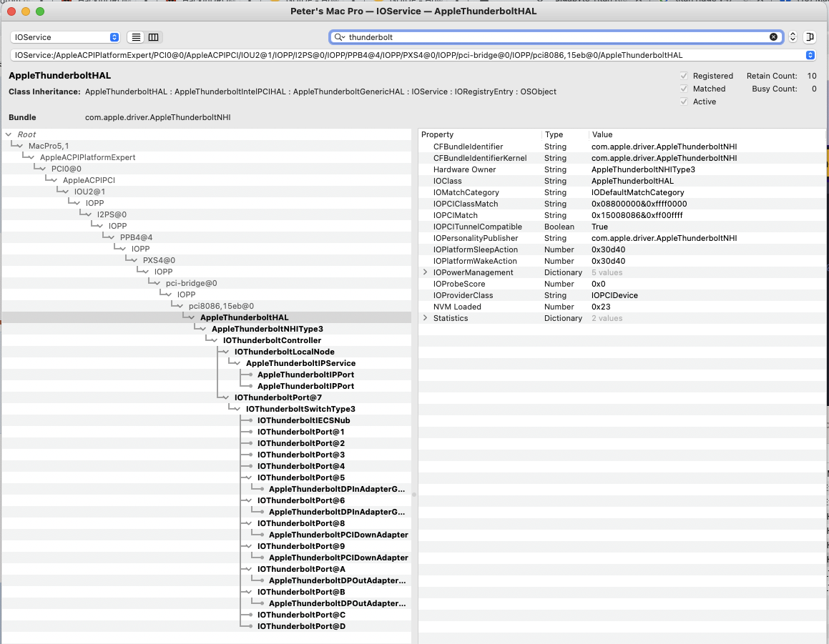Expand the Statistics dictionary row
The width and height of the screenshot is (829, 644).
click(425, 318)
